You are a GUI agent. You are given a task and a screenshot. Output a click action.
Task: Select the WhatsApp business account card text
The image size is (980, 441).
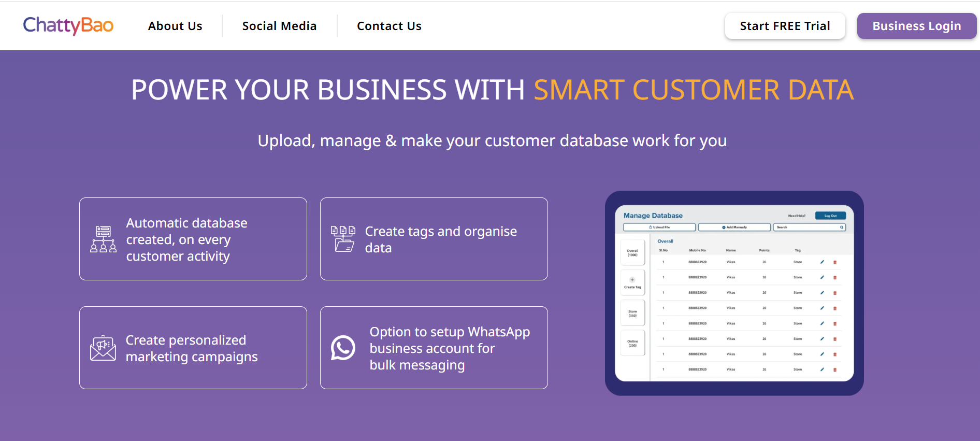tap(450, 348)
